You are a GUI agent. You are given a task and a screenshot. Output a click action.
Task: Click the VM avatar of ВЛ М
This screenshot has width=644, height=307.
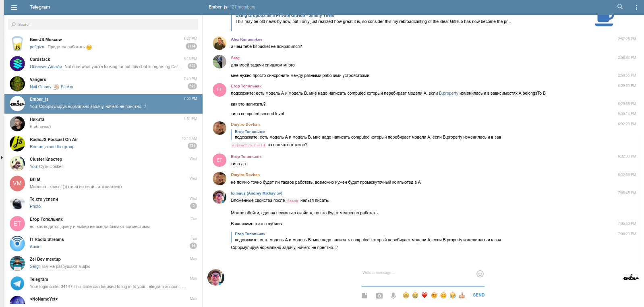(x=17, y=183)
